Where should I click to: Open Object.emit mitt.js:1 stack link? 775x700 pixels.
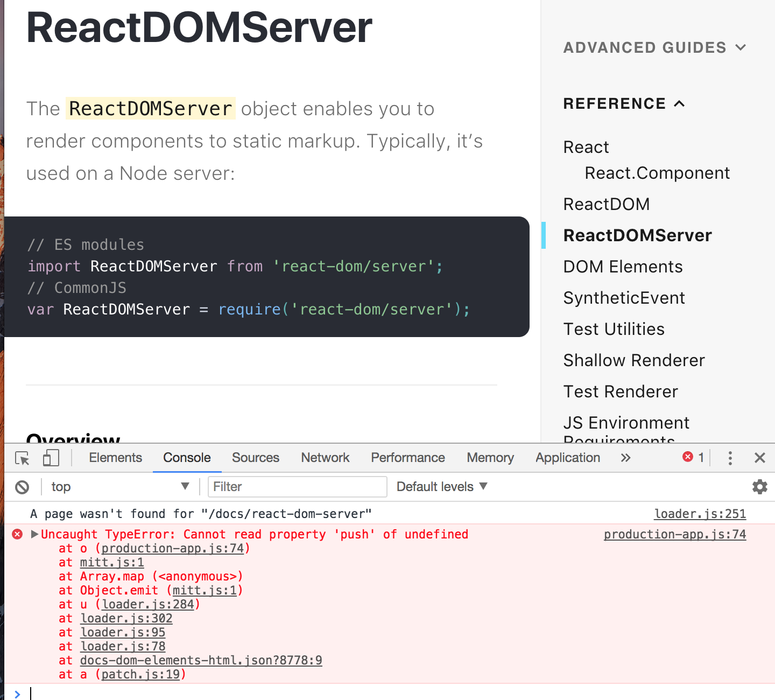(205, 590)
